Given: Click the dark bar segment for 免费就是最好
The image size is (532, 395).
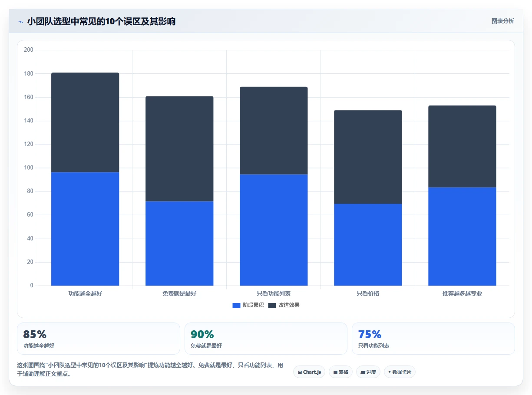Looking at the screenshot, I should point(179,149).
